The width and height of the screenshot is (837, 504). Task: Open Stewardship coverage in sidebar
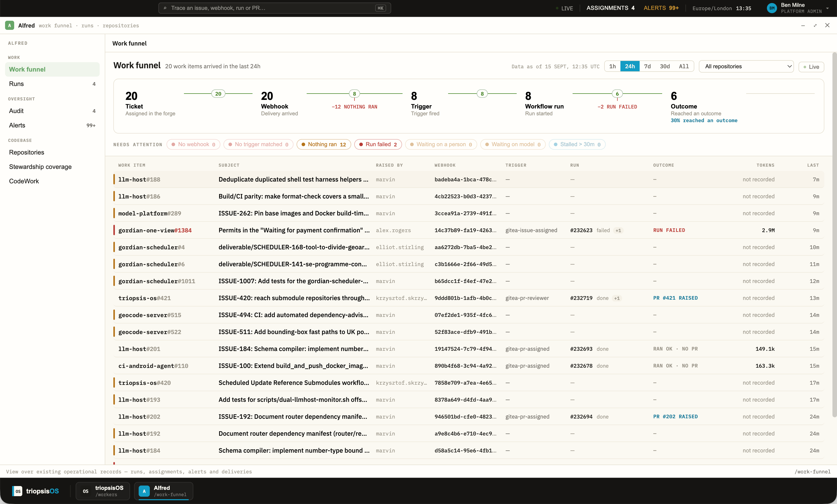[x=52, y=167]
